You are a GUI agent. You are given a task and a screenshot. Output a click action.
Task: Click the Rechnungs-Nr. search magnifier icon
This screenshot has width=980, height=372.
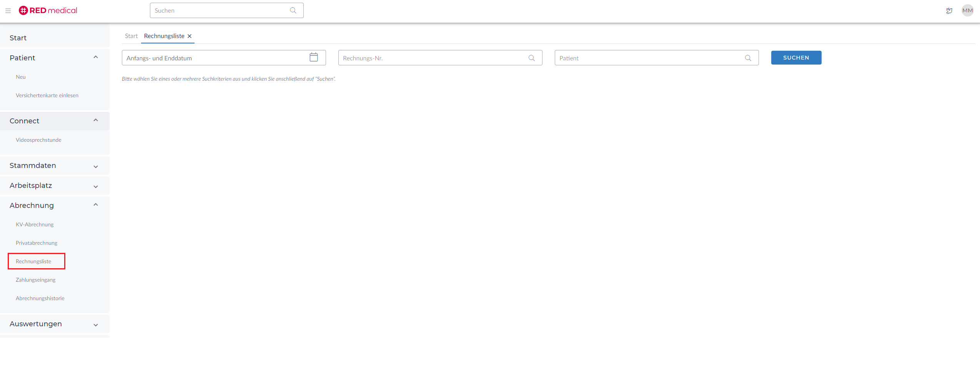click(531, 58)
